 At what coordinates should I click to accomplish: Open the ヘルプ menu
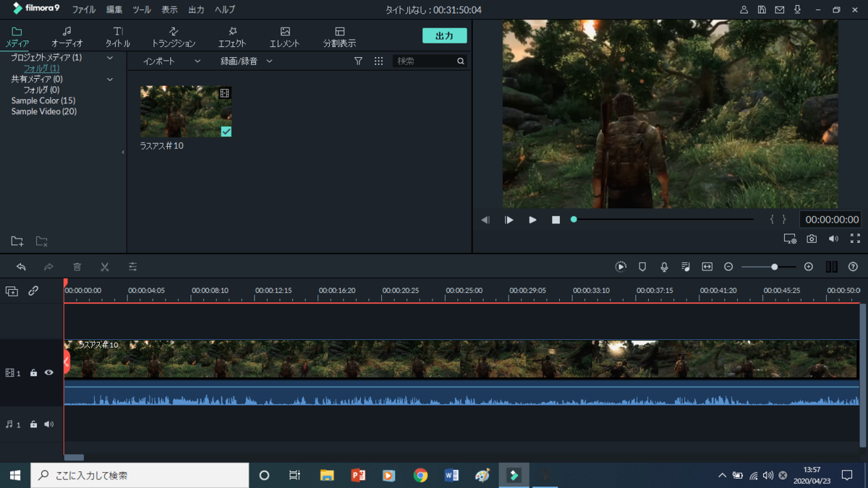[x=225, y=10]
